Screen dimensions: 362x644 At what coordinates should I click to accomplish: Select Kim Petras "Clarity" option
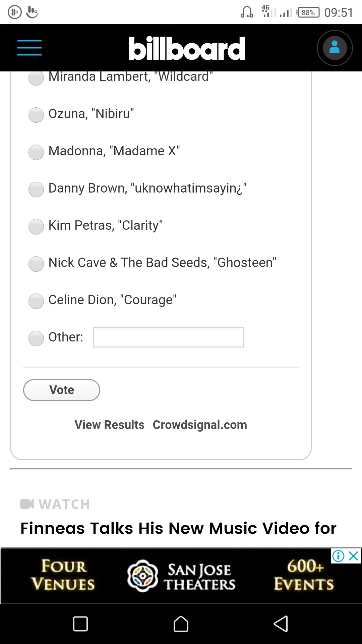[x=36, y=226]
